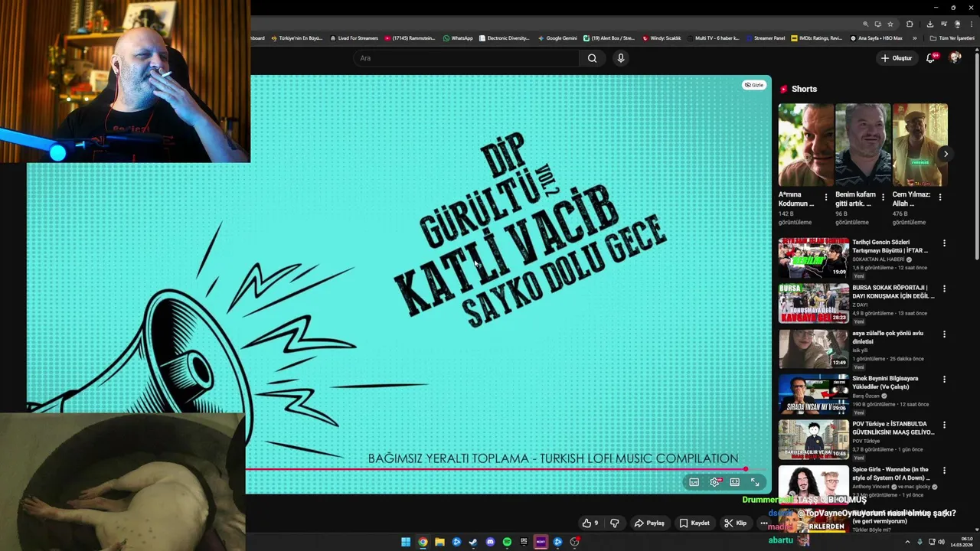This screenshot has width=980, height=551.
Task: Open the 'Livad For Streamers' bookmark
Action: pos(354,38)
